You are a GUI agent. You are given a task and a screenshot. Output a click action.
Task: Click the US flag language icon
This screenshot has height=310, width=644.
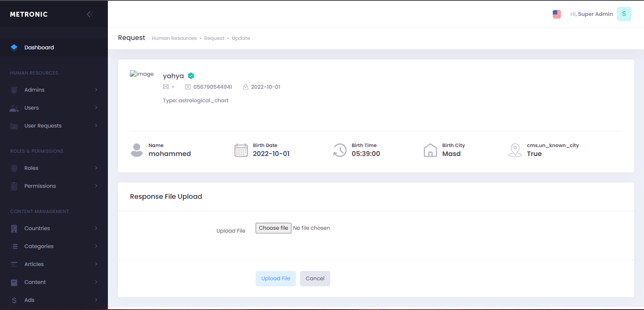[556, 14]
